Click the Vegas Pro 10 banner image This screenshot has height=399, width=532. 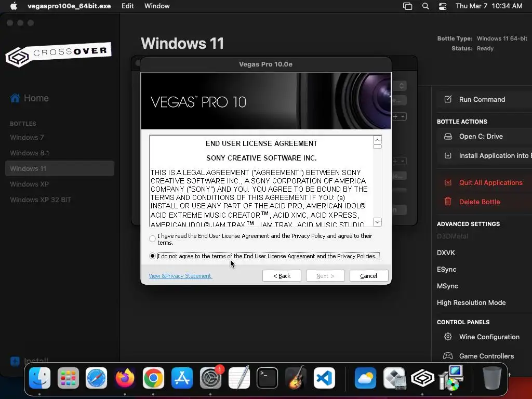(x=266, y=101)
